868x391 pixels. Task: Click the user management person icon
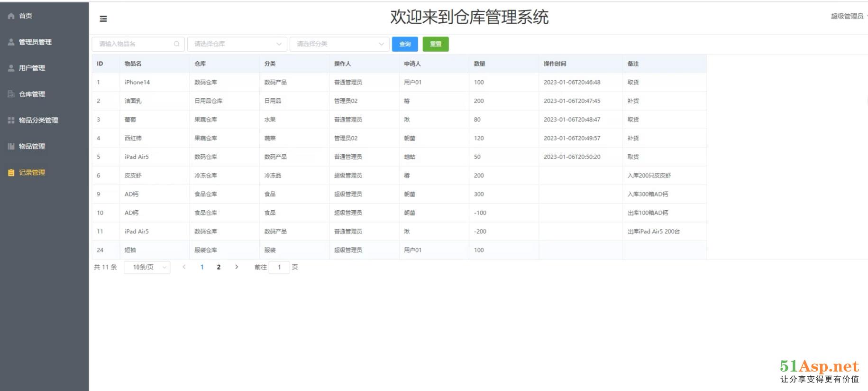tap(11, 68)
